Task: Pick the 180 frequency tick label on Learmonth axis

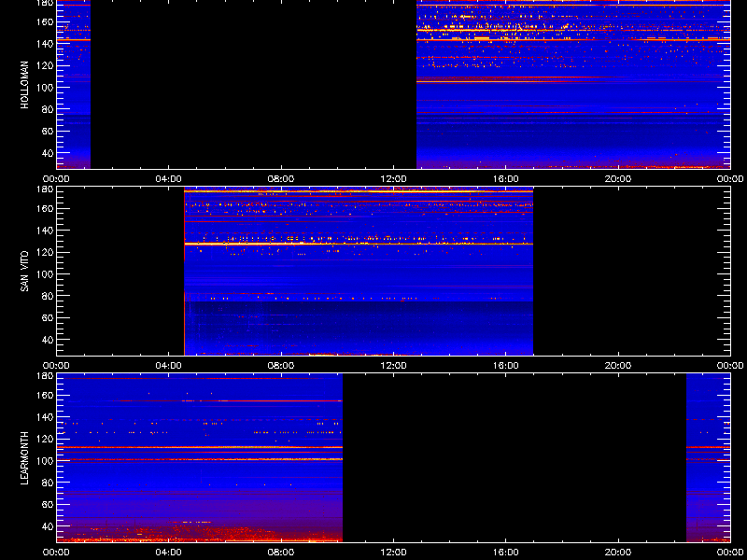Action: coord(45,376)
